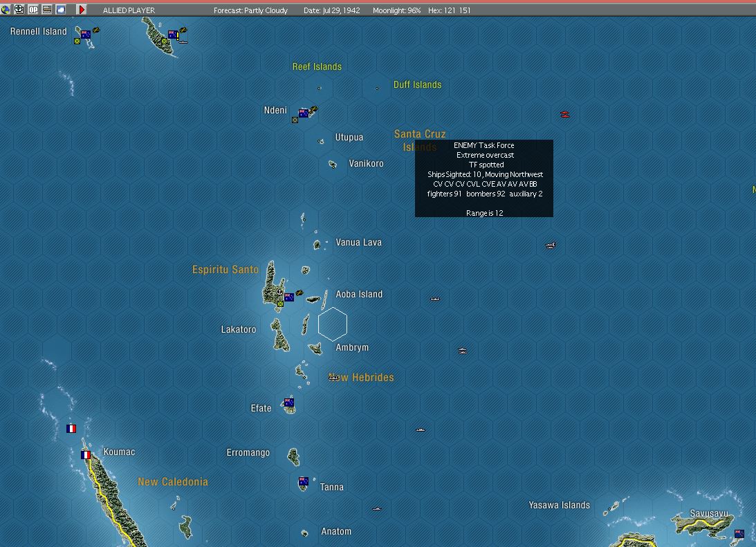Click the Lakatoro label
756x547 pixels.
pyautogui.click(x=239, y=329)
